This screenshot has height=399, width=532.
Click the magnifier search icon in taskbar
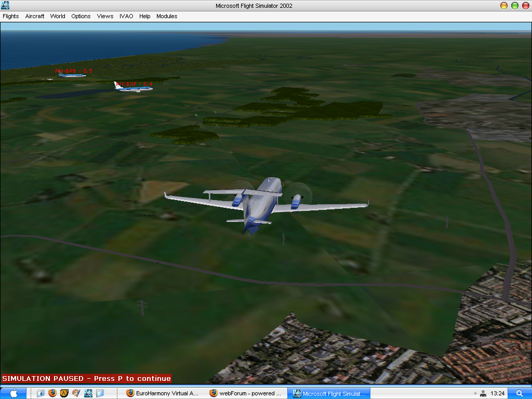[520, 393]
